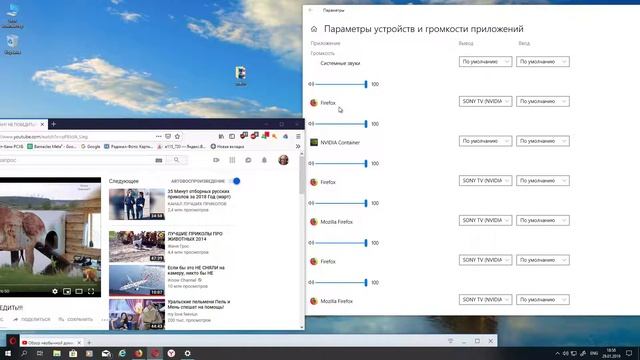640x360 pixels.
Task: Click the YouTube search magnifier button
Action: pos(176,160)
